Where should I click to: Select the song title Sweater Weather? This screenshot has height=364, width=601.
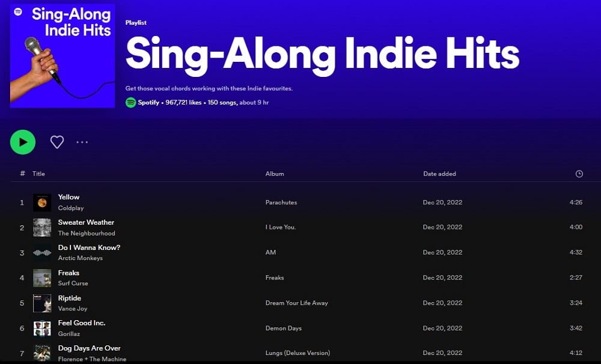point(86,222)
